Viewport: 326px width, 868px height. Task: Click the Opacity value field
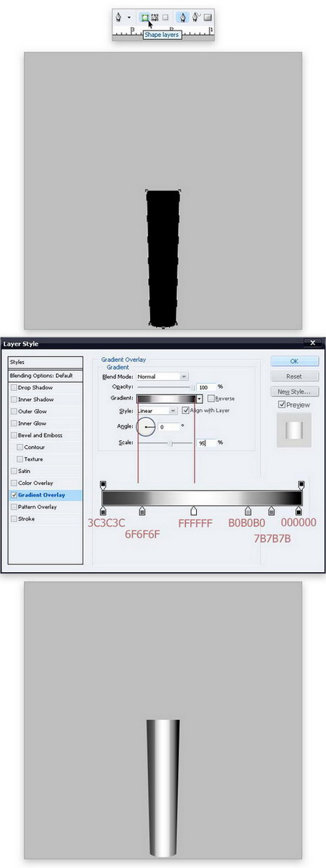click(205, 387)
